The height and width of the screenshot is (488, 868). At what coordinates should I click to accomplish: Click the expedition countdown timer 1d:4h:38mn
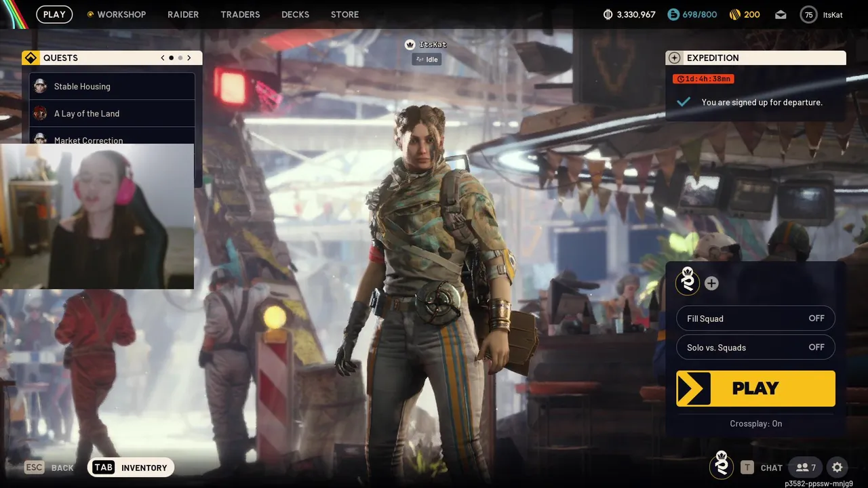pos(703,79)
